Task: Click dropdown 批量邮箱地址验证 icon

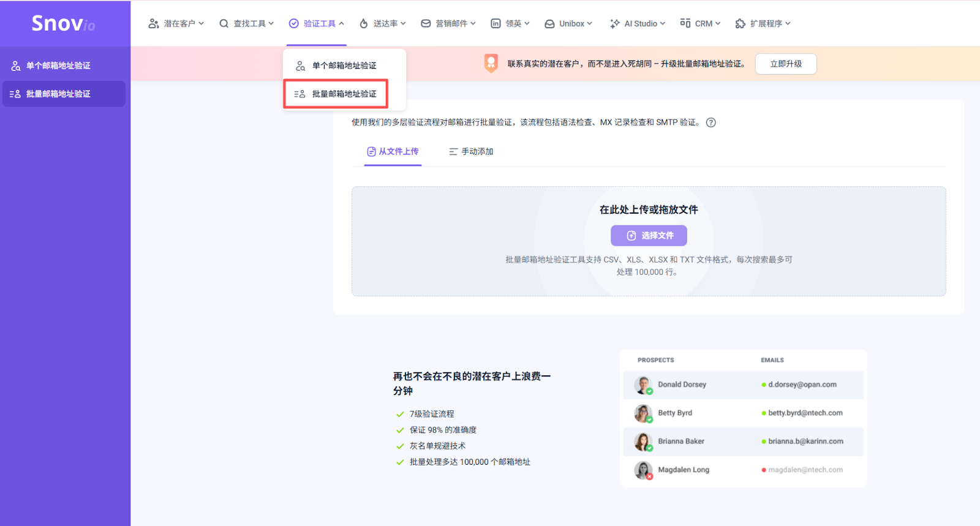Action: tap(300, 94)
